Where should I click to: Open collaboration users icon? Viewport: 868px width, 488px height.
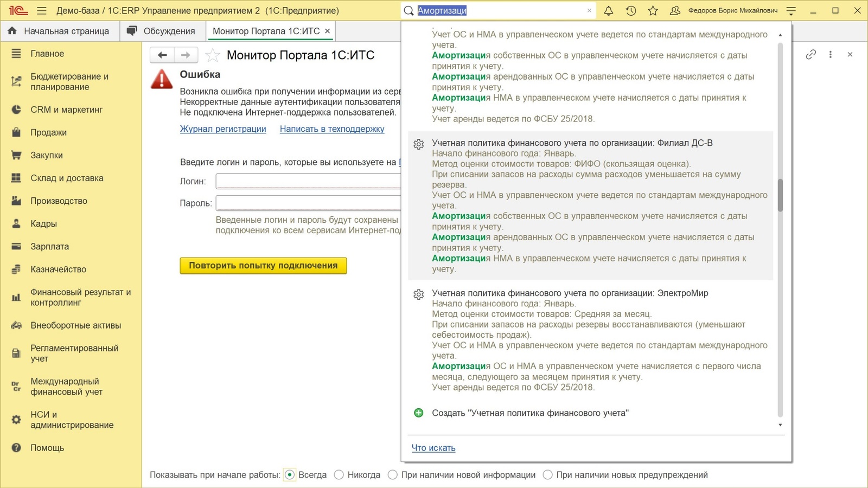coord(675,10)
